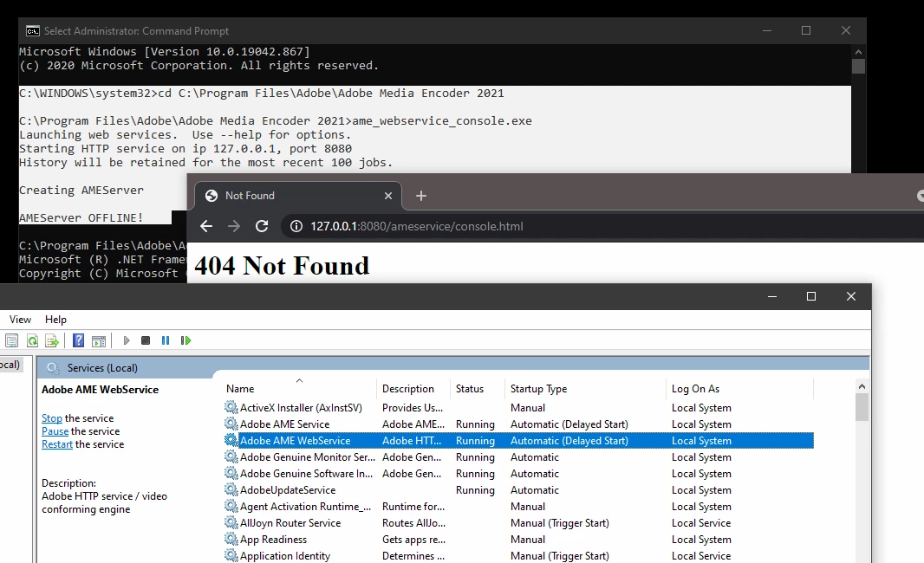
Task: Click the Restart Service toolbar icon
Action: pyautogui.click(x=185, y=340)
